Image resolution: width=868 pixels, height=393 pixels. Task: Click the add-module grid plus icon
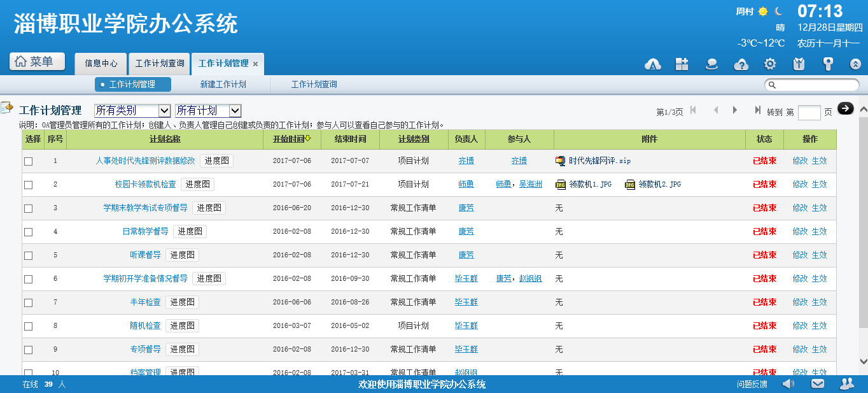click(x=682, y=64)
